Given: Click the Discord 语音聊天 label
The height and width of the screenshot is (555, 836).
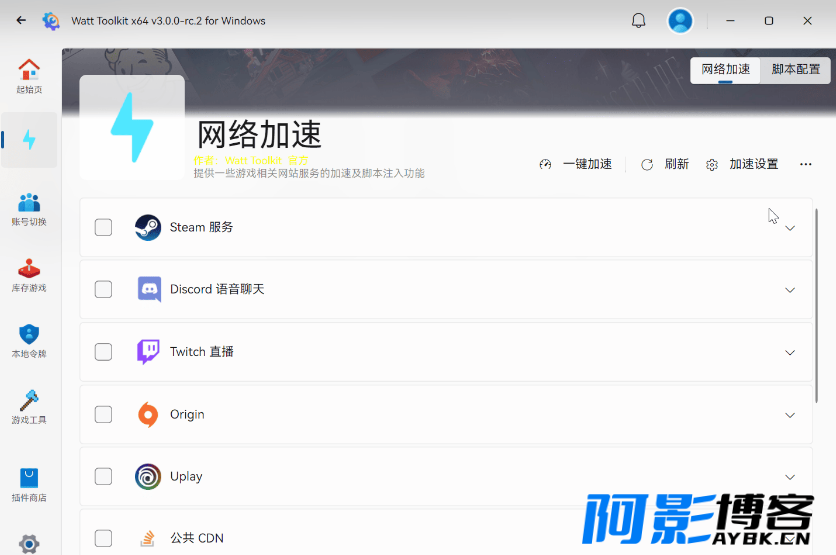Looking at the screenshot, I should (x=217, y=289).
